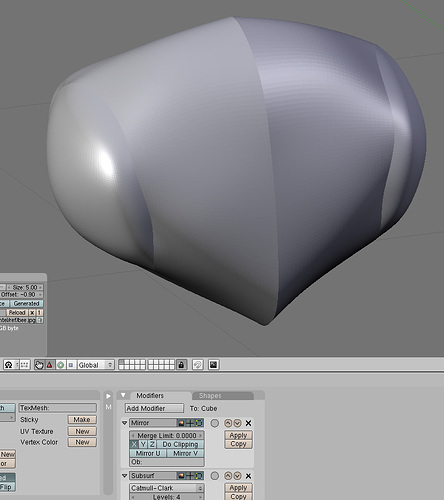Toggle Do Clipping on the Mirror modifier
444x500 pixels.
180,444
